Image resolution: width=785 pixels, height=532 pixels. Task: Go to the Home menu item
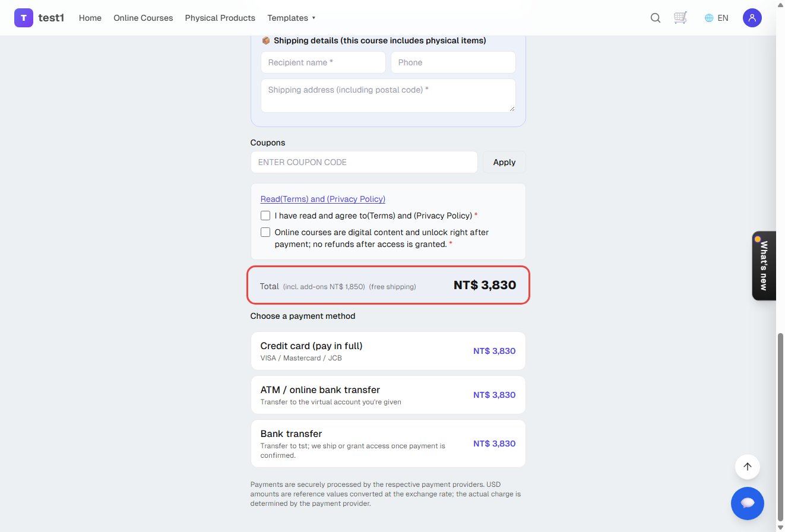coord(90,18)
